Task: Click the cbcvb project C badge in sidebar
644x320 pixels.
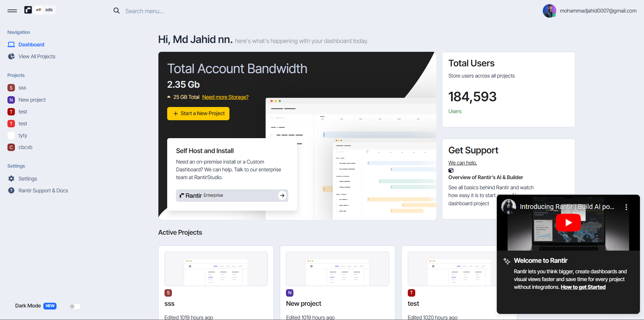Action: (x=11, y=147)
